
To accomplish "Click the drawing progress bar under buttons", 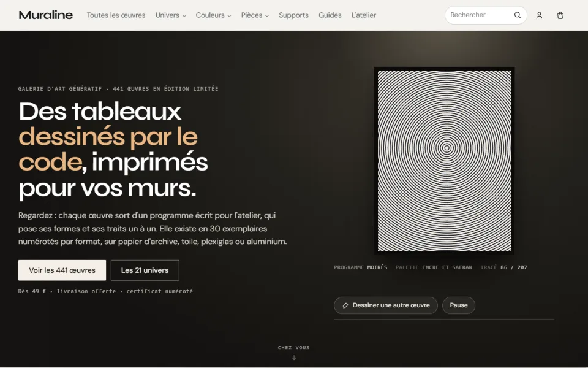I will click(x=444, y=319).
